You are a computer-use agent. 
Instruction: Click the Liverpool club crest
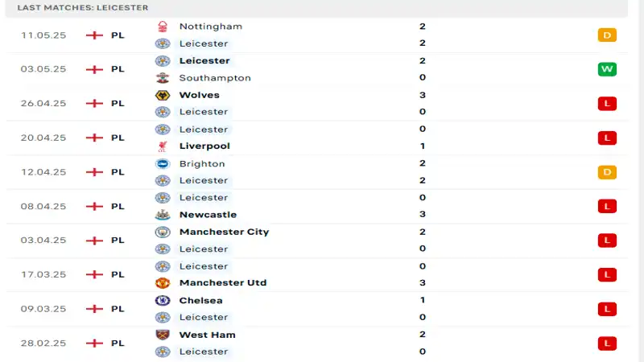(163, 146)
